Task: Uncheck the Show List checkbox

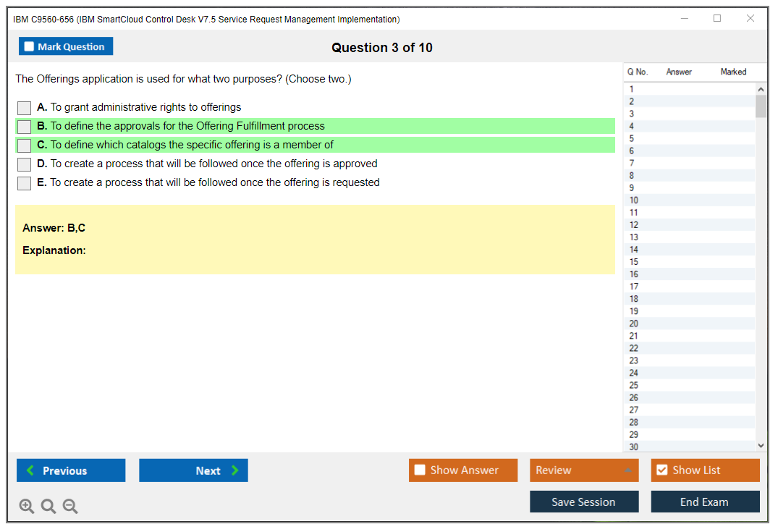Action: [x=661, y=470]
